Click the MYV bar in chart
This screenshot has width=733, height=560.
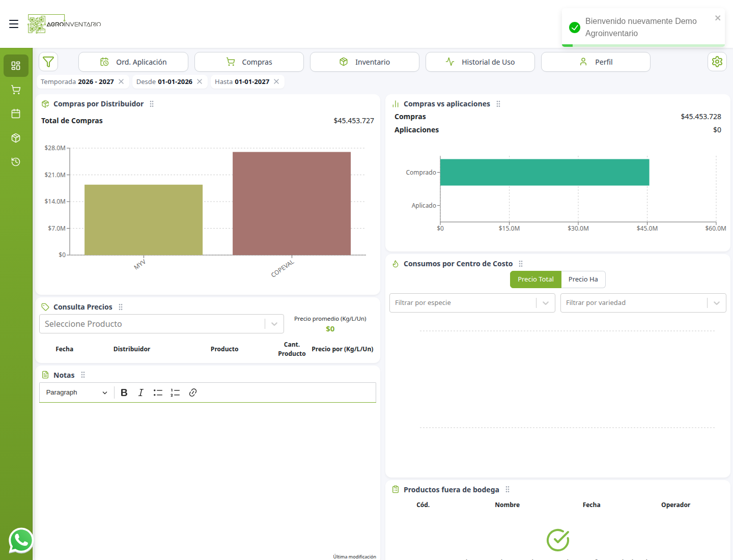(144, 220)
